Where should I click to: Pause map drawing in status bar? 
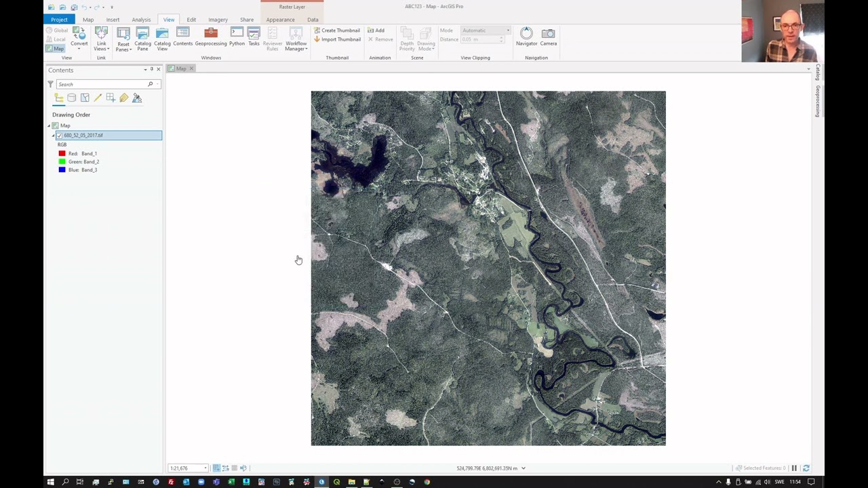coord(794,468)
